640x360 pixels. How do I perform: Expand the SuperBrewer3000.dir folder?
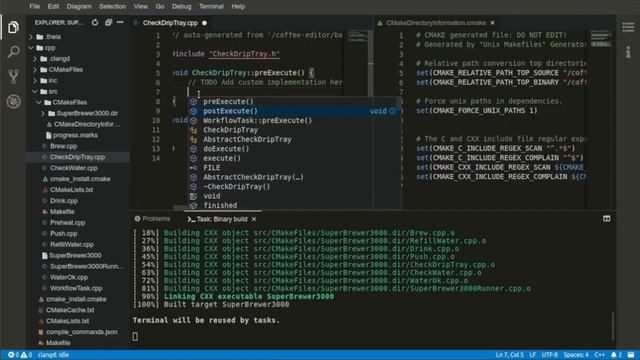pyautogui.click(x=42, y=113)
